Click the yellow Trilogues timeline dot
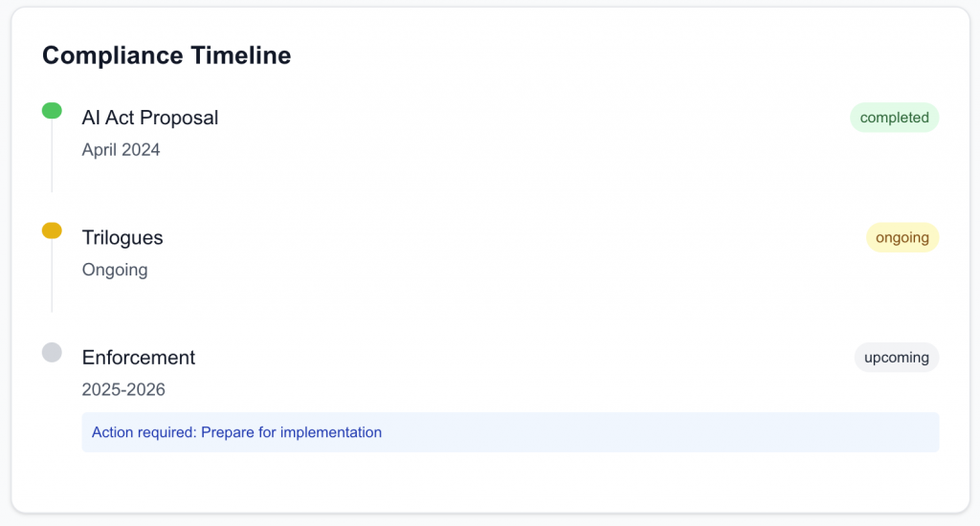Image resolution: width=980 pixels, height=526 pixels. [x=52, y=230]
